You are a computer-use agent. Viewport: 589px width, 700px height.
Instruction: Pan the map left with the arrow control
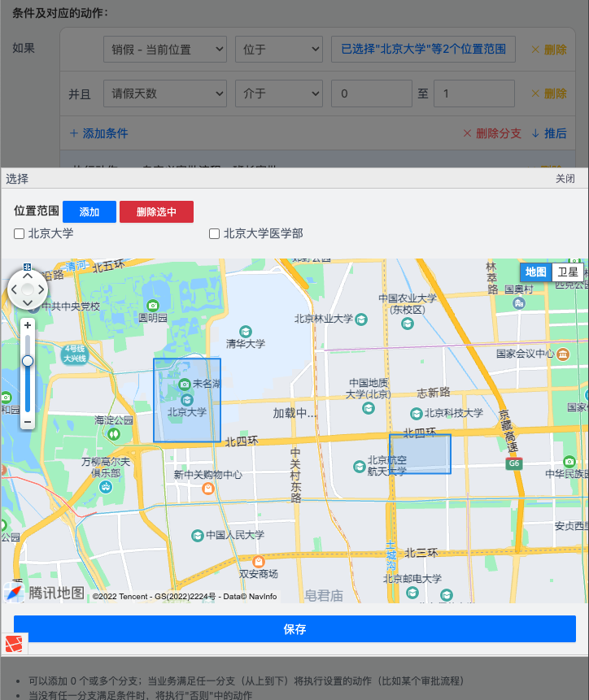14,289
